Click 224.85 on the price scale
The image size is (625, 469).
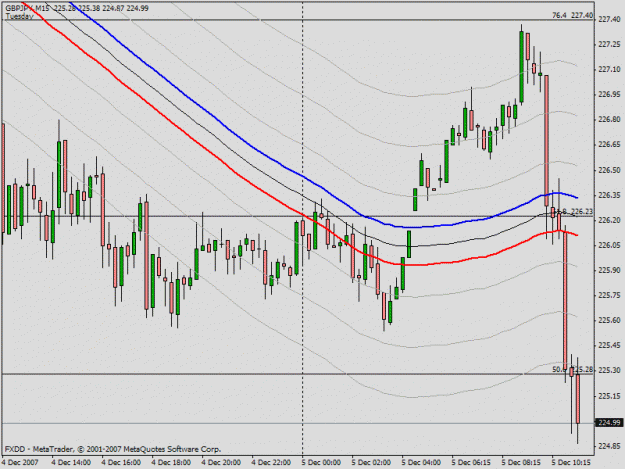(x=609, y=446)
